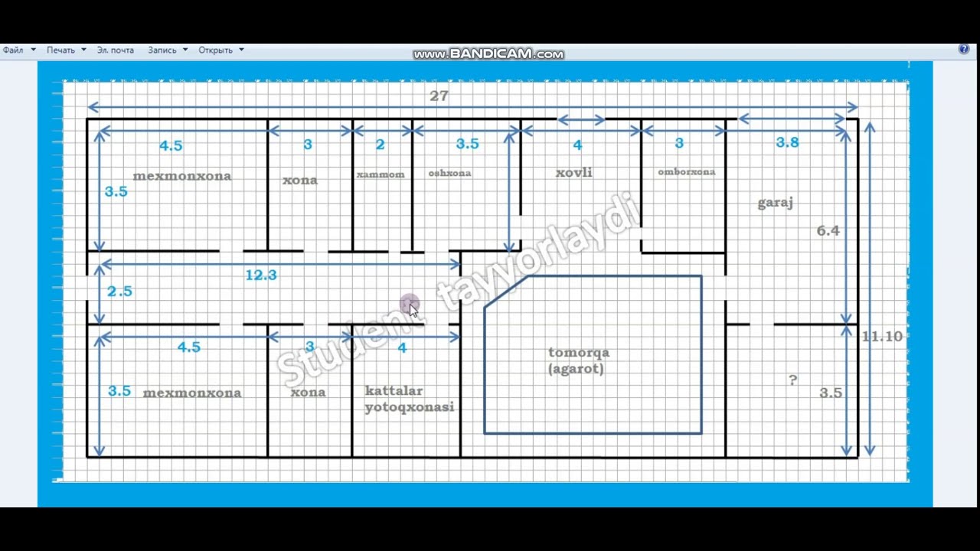
Task: Click the kattalar yotoqxonasi label
Action: coord(410,399)
